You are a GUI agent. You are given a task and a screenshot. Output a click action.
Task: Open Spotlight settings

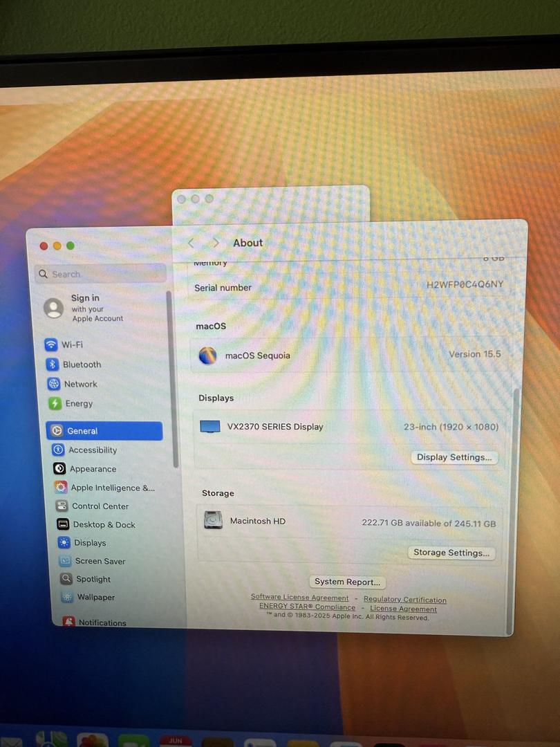(85, 579)
